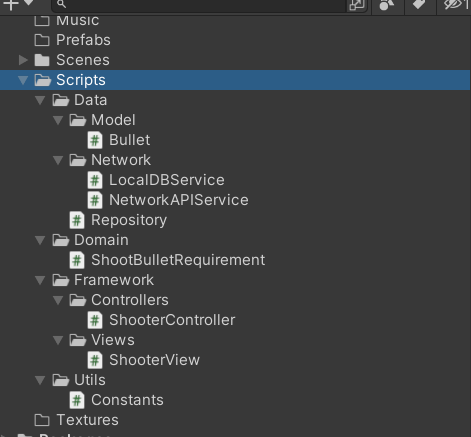Click the search by label tag icon

419,4
